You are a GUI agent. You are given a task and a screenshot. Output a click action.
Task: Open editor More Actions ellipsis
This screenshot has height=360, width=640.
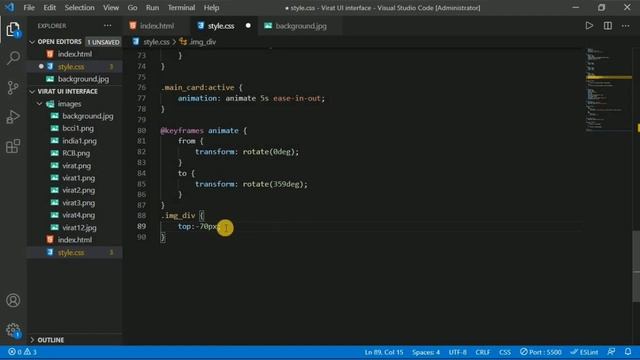pyautogui.click(x=626, y=26)
